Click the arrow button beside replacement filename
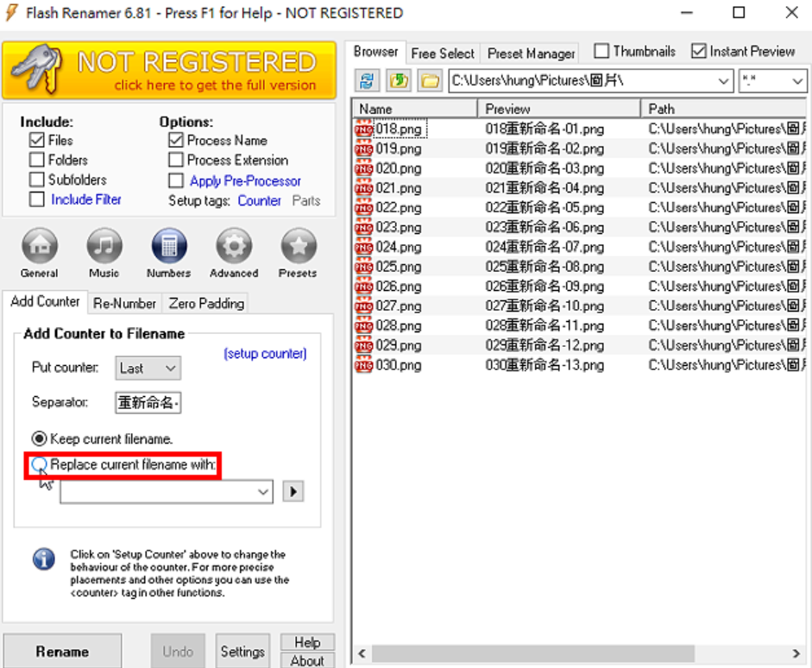812x668 pixels. (x=293, y=492)
